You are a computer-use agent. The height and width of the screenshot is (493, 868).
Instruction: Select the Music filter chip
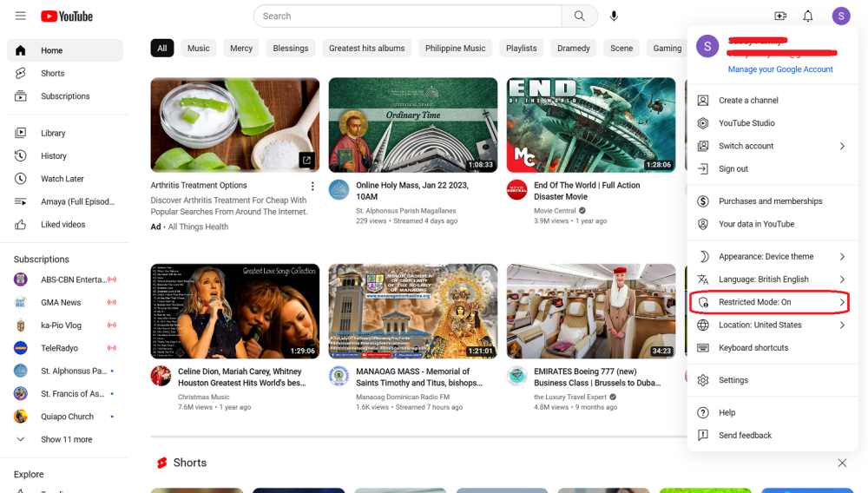(198, 48)
